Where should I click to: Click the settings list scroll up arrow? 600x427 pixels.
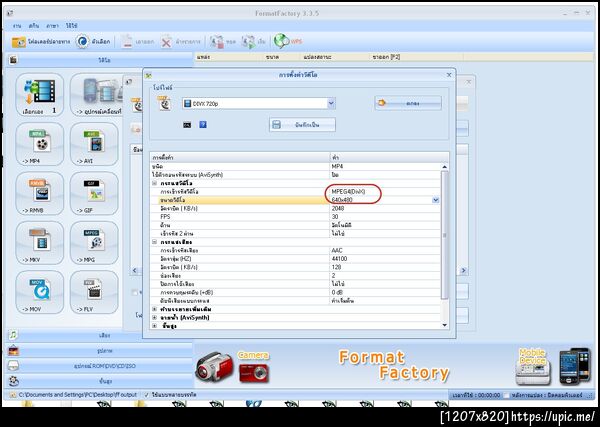[x=444, y=167]
